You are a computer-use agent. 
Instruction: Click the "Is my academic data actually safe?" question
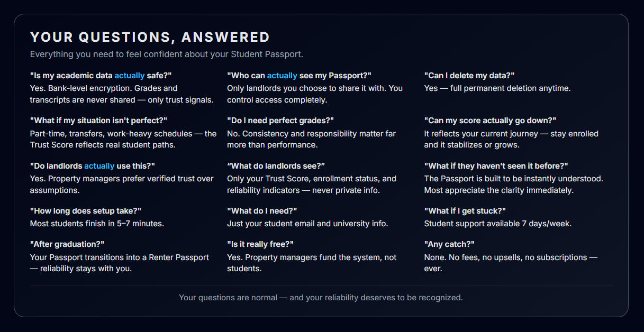coord(101,76)
